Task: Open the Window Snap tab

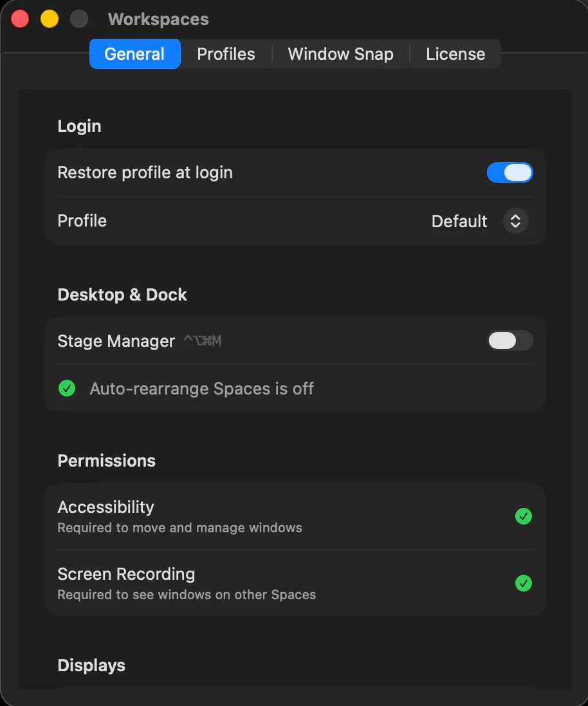Action: (340, 54)
